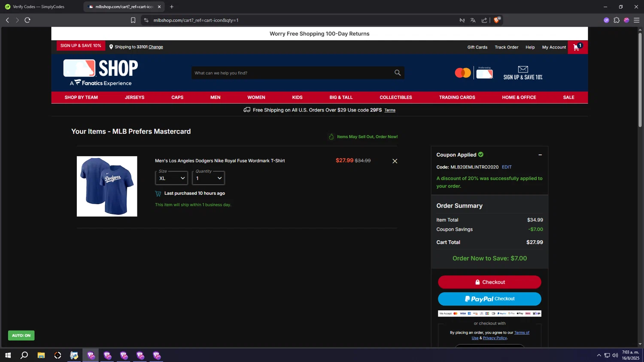Open the Quantity dropdown

208,178
